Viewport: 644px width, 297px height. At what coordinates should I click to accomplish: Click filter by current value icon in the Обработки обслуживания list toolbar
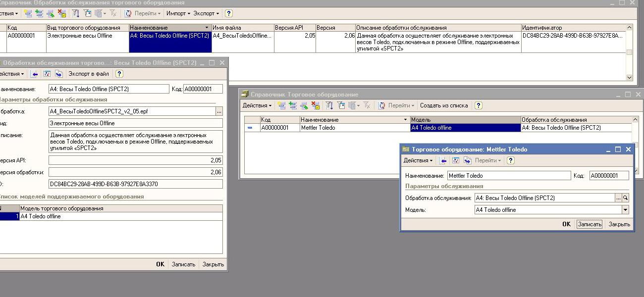(x=88, y=13)
